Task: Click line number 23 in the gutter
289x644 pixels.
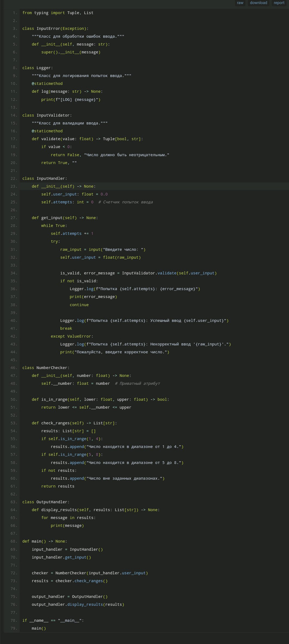Action: coord(14,186)
